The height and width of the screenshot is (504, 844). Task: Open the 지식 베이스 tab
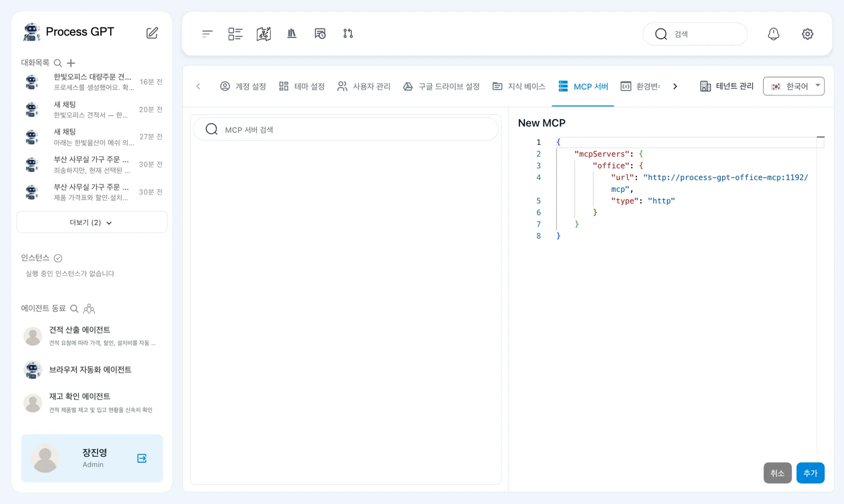pos(519,86)
